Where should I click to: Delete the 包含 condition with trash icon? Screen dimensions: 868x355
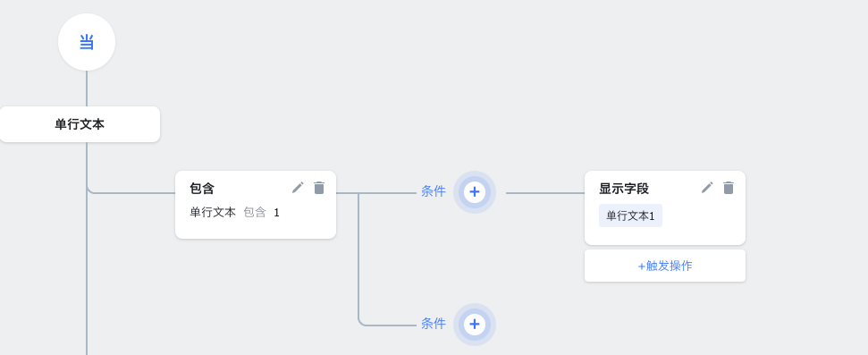[319, 188]
